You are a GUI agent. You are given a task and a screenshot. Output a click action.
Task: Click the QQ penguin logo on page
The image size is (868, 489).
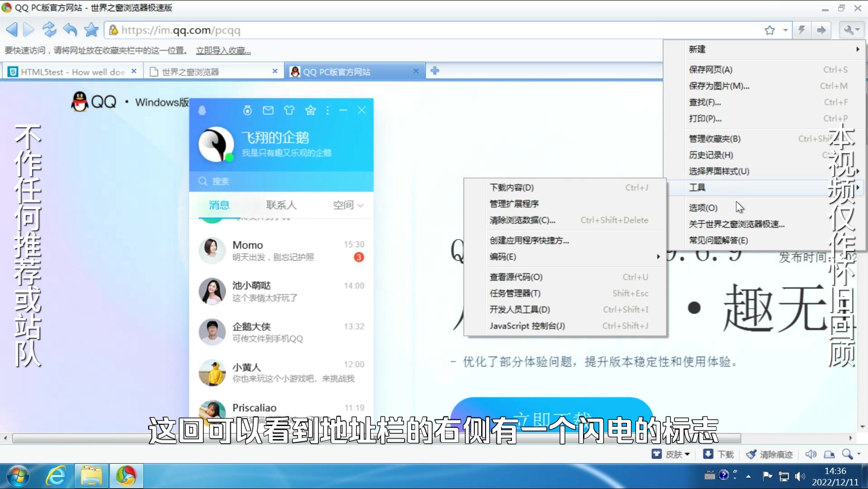click(80, 101)
